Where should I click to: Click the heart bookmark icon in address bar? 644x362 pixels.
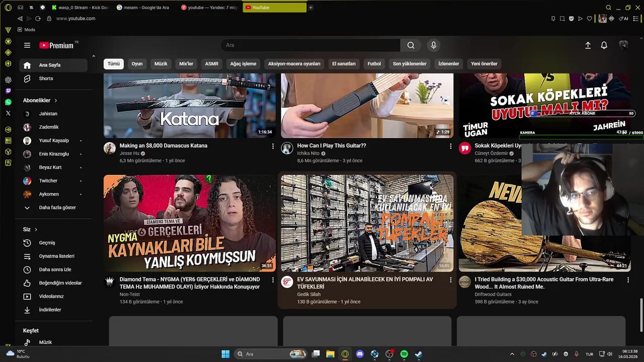coord(589,19)
